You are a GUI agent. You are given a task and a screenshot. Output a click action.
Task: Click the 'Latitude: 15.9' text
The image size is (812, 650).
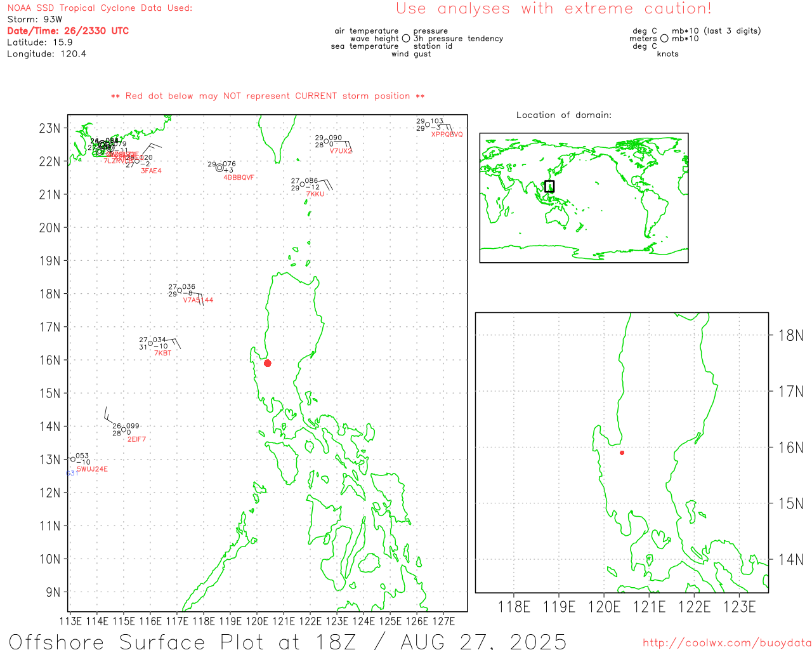pyautogui.click(x=40, y=42)
